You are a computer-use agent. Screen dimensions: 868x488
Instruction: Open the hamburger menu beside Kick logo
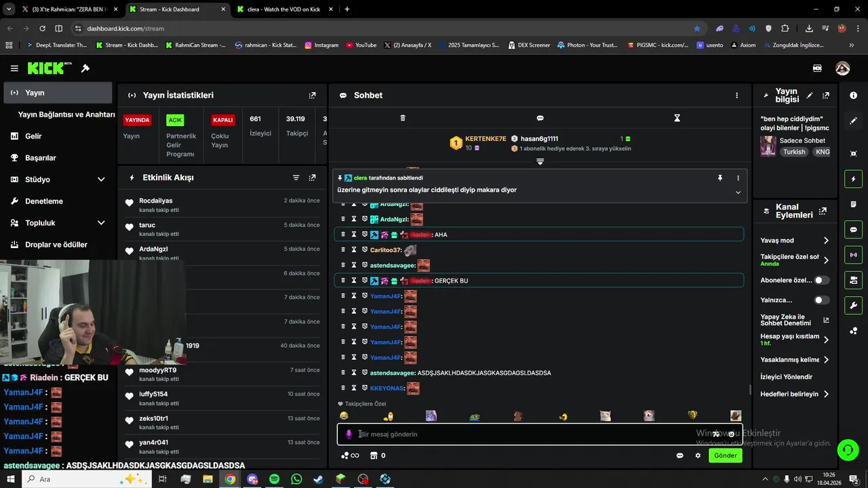click(x=14, y=68)
